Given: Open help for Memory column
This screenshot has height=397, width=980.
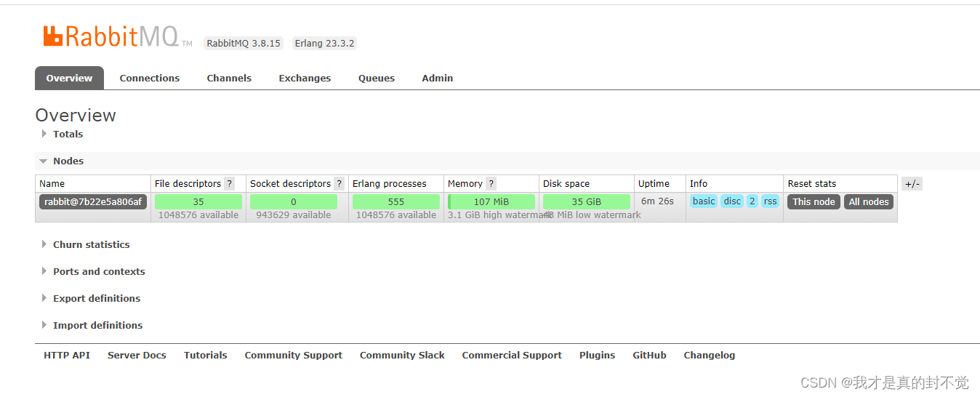Looking at the screenshot, I should pos(491,184).
